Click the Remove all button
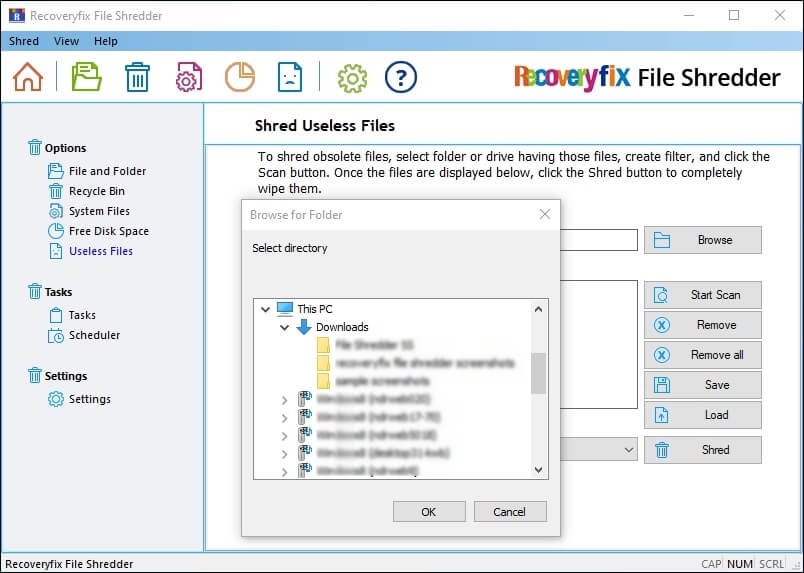 tap(703, 355)
